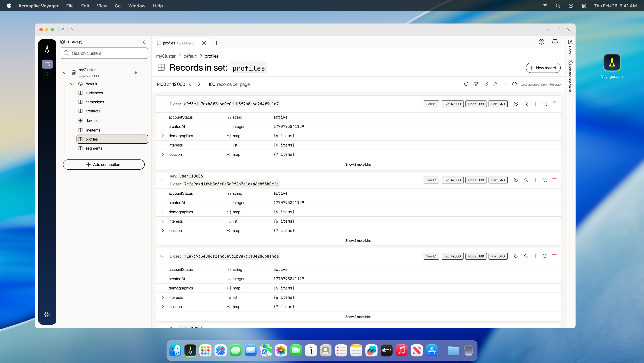Open a new tab with plus button
This screenshot has height=363, width=644.
pos(217,43)
